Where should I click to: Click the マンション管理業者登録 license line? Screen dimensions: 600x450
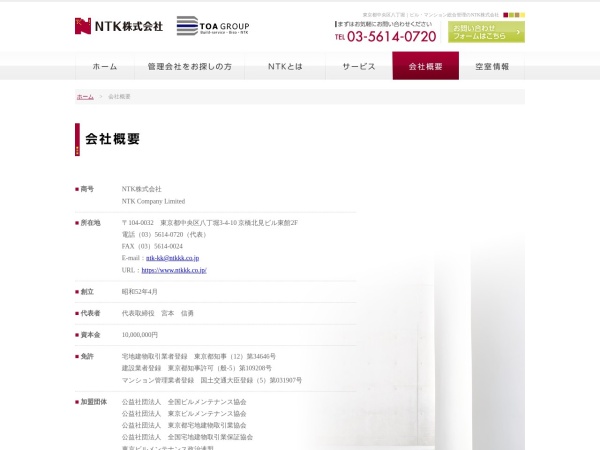212,380
